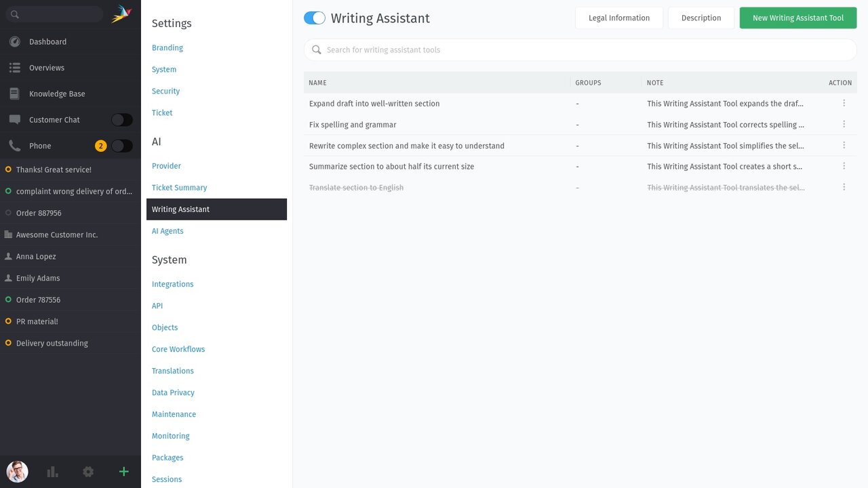Open the action menu for 'Fix spelling and grammar'
The height and width of the screenshot is (488, 868).
point(844,124)
